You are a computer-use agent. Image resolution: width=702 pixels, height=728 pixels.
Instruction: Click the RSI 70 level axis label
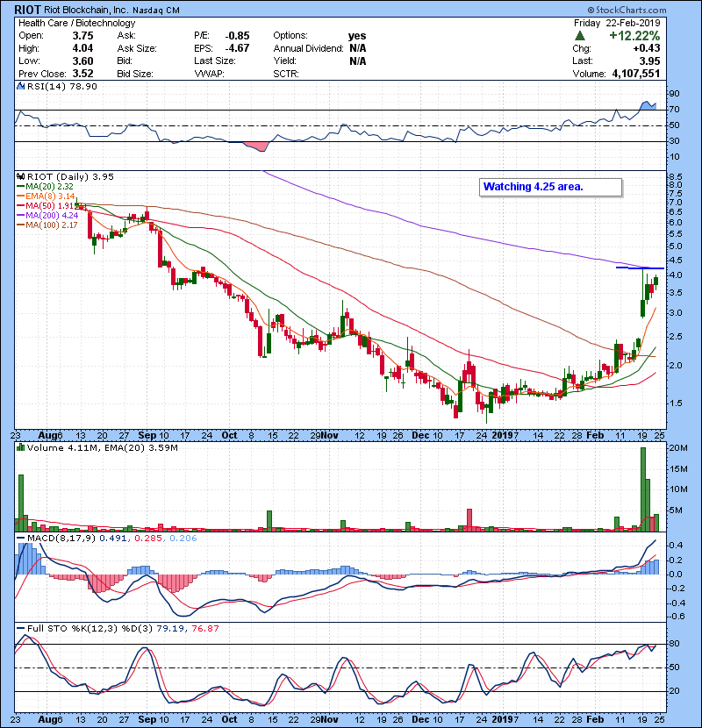pos(674,110)
